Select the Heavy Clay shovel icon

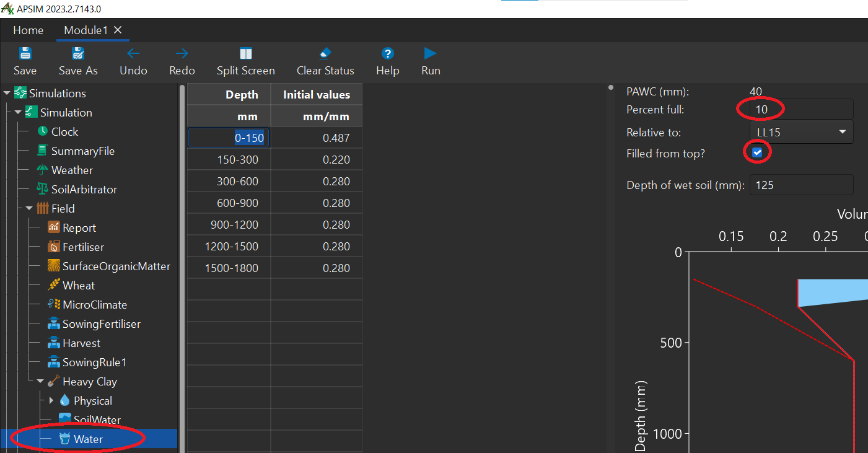pos(53,381)
